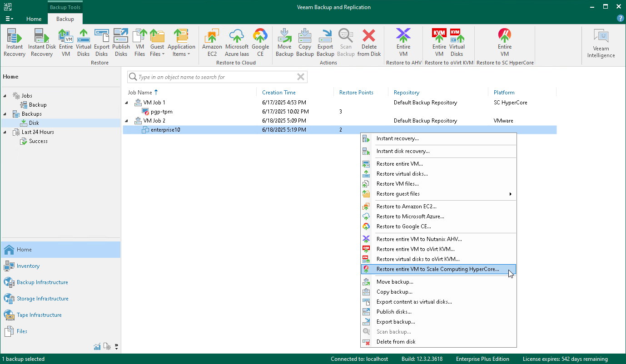Select Restore to Amazon EC2... menu entry
This screenshot has height=364, width=626.
(x=438, y=207)
